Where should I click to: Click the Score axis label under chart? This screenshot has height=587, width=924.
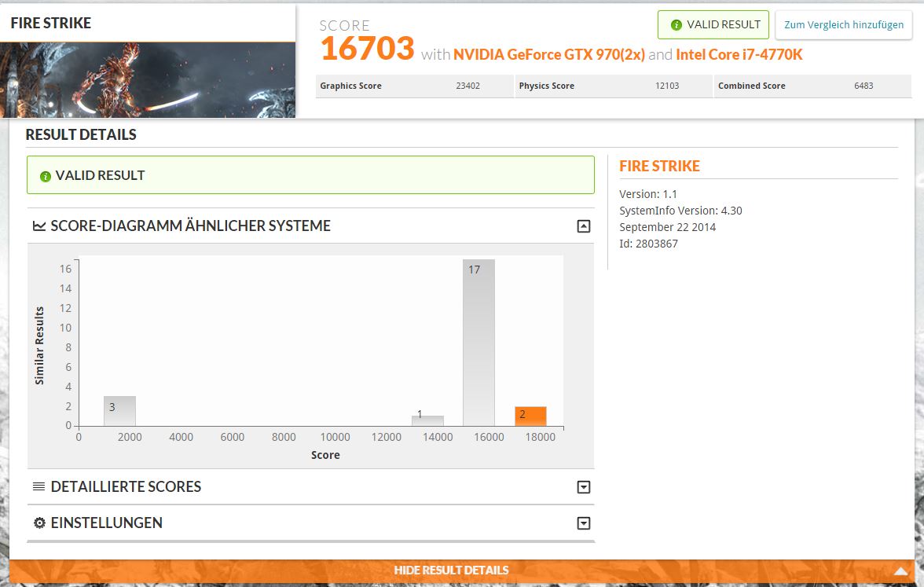click(325, 455)
